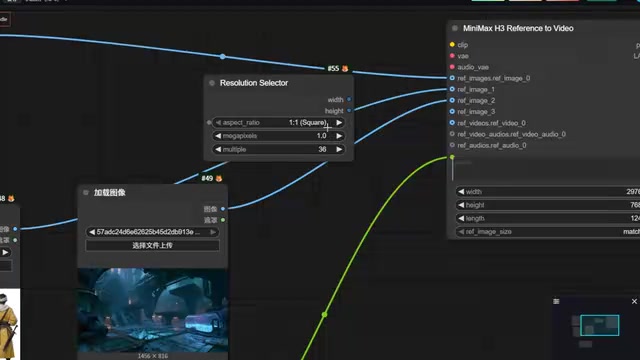Click ref_images.ref_image_0 input socket
The height and width of the screenshot is (360, 640).
point(452,78)
